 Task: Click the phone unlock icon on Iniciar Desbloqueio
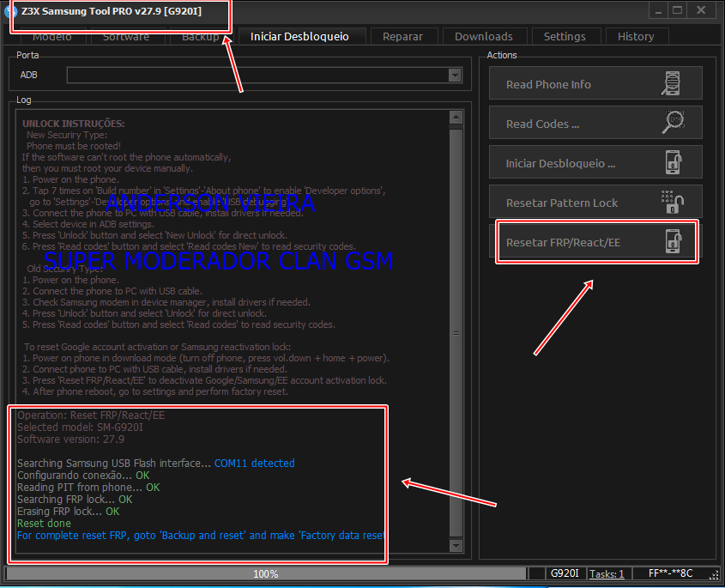coord(674,162)
